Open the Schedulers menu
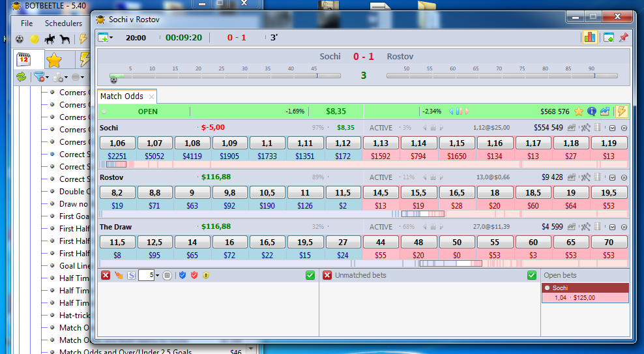The image size is (644, 354). click(x=63, y=23)
